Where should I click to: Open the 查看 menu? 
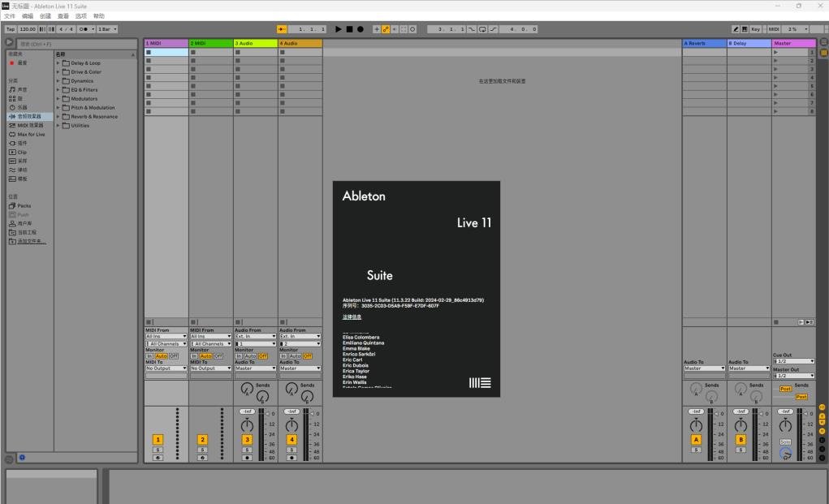click(x=63, y=16)
